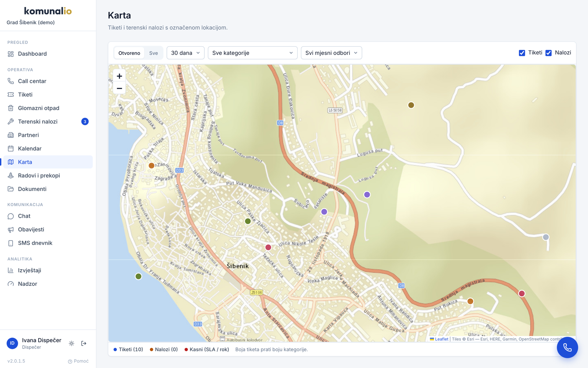This screenshot has width=588, height=368.
Task: Click the purple marker near Lugusa put
Action: [367, 195]
